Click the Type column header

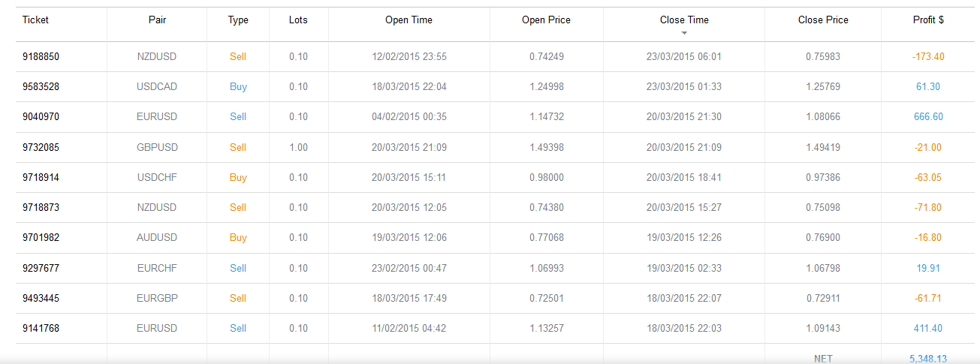[238, 20]
